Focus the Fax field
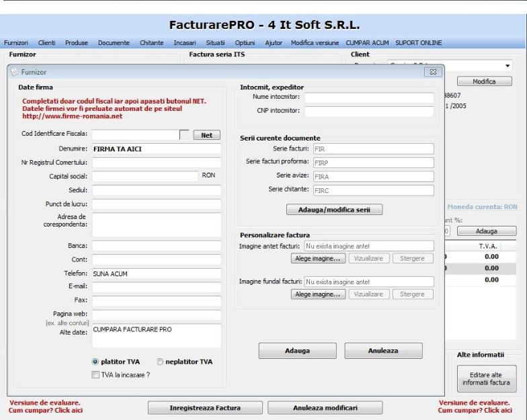This screenshot has width=527, height=420. coord(156,301)
